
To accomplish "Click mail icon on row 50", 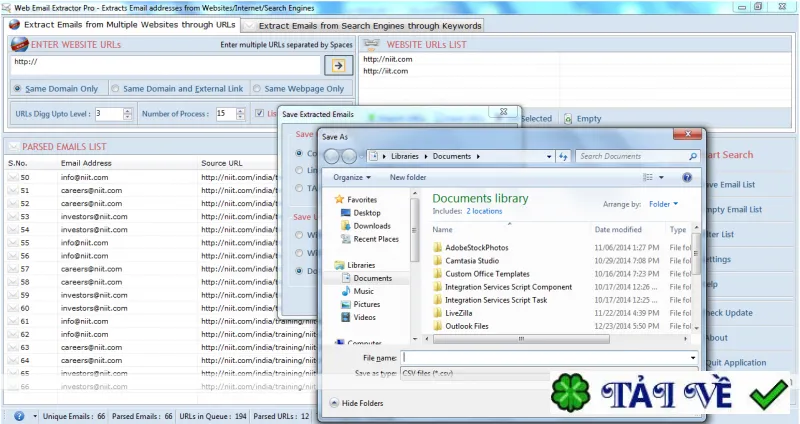I will (x=13, y=177).
